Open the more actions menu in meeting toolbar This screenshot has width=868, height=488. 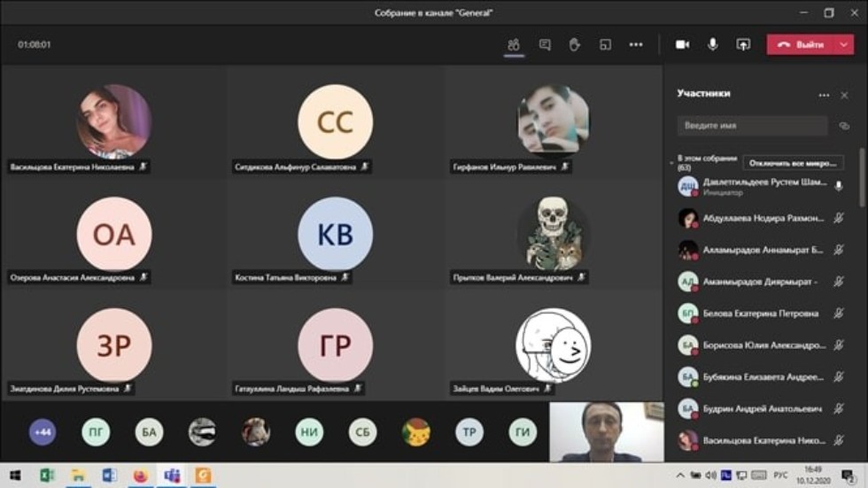(636, 44)
